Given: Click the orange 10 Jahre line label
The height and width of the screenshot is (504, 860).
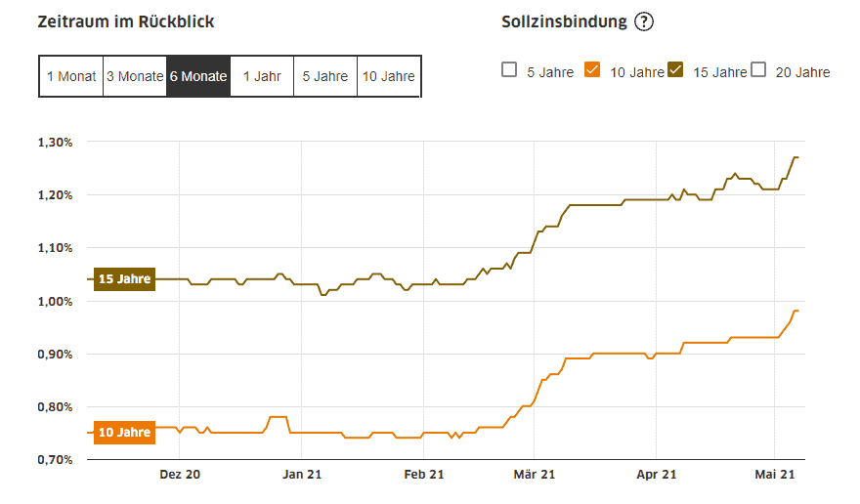Looking at the screenshot, I should (x=125, y=432).
